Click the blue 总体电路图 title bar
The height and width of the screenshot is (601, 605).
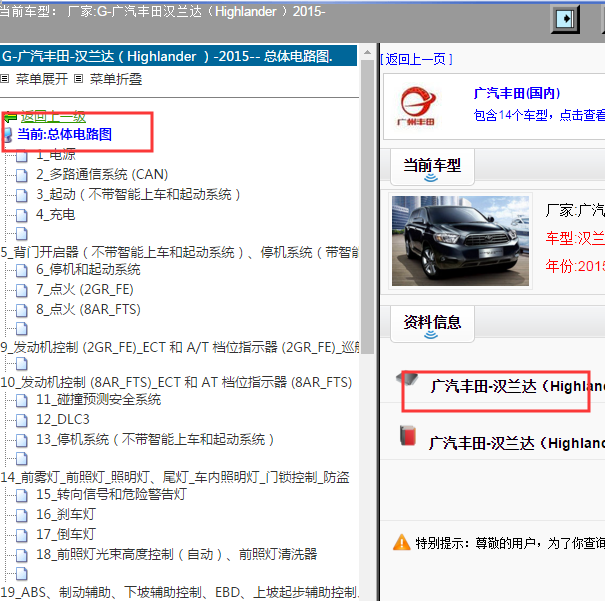coord(178,56)
